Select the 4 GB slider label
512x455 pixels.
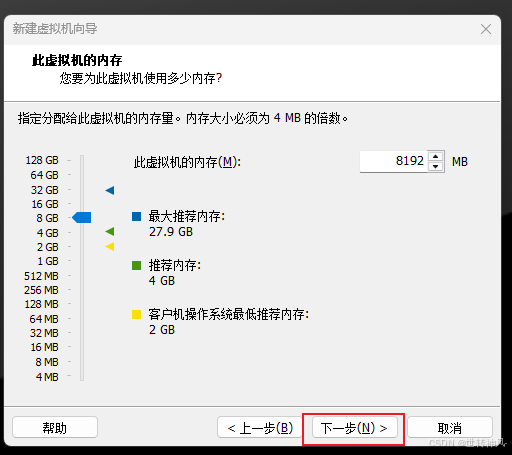click(48, 233)
